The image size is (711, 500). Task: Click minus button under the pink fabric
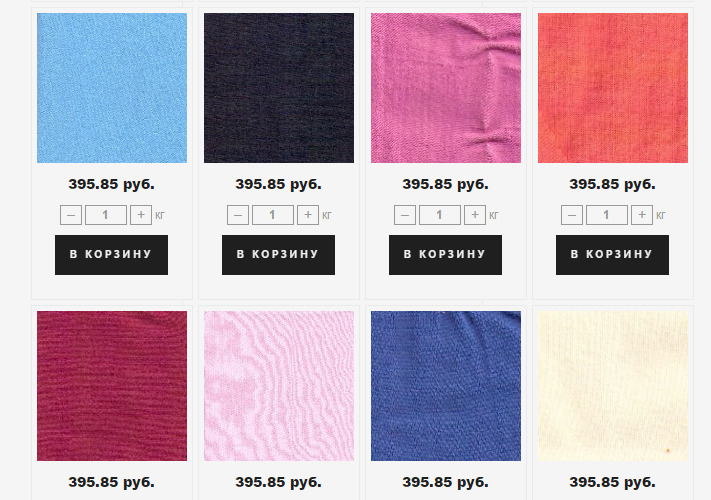coord(404,215)
